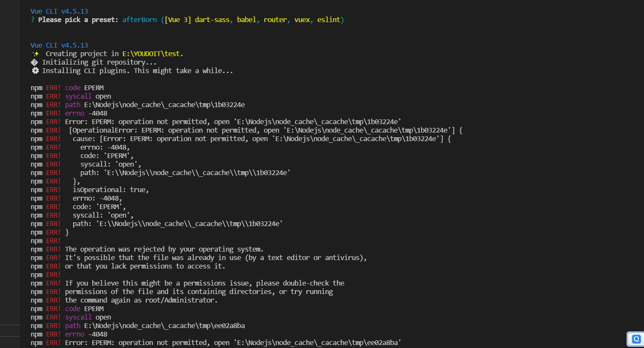
Task: Click the 'cause: [Error: EPERM' line
Action: (241, 139)
